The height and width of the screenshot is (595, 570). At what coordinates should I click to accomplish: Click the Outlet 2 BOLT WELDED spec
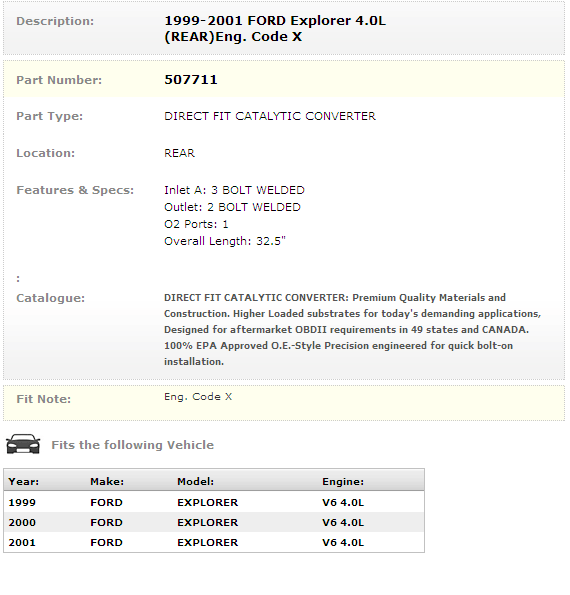[x=232, y=207]
